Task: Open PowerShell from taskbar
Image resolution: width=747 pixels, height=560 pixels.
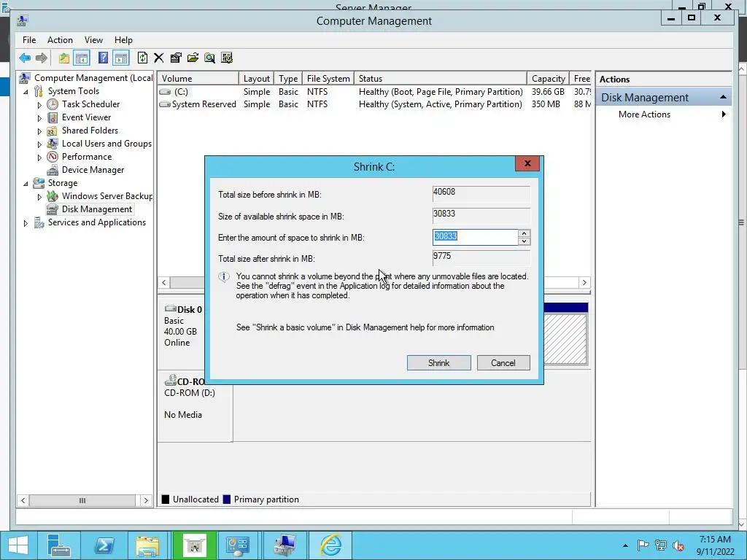Action: coord(104,545)
